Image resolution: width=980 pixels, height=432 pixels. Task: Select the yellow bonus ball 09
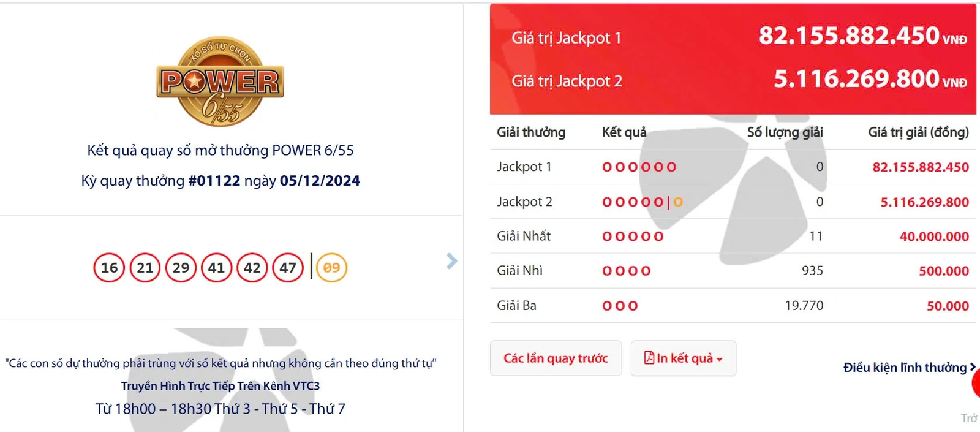pyautogui.click(x=330, y=268)
